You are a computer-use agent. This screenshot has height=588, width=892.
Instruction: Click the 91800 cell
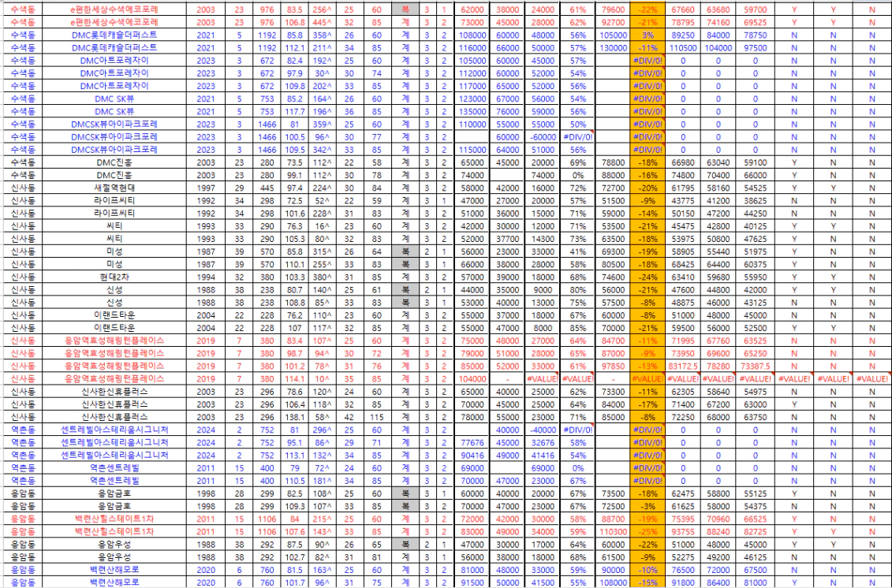click(683, 583)
